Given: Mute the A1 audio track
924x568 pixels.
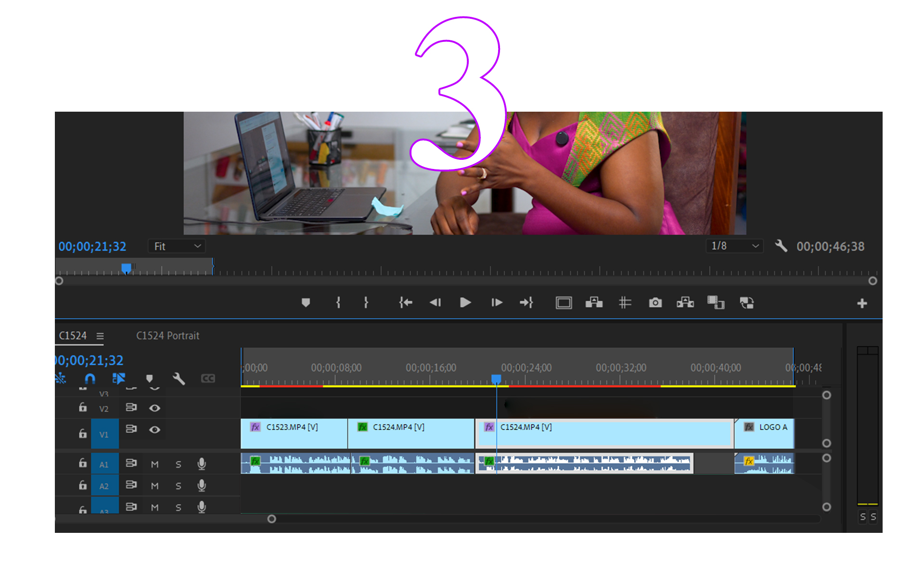Looking at the screenshot, I should click(154, 465).
